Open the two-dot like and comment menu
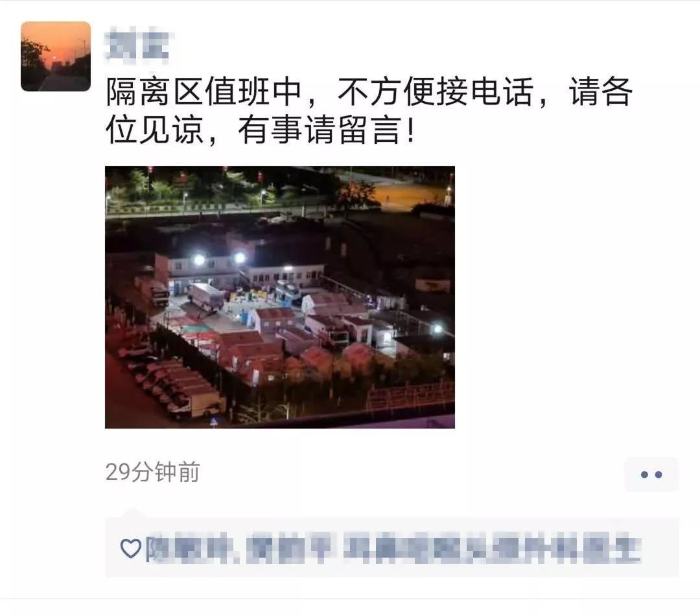The width and height of the screenshot is (700, 616). tap(651, 474)
